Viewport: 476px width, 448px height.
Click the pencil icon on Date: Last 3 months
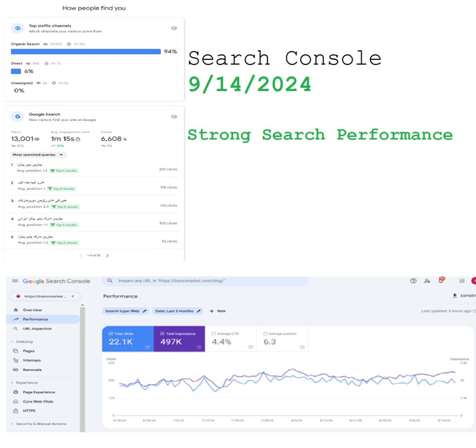(198, 311)
